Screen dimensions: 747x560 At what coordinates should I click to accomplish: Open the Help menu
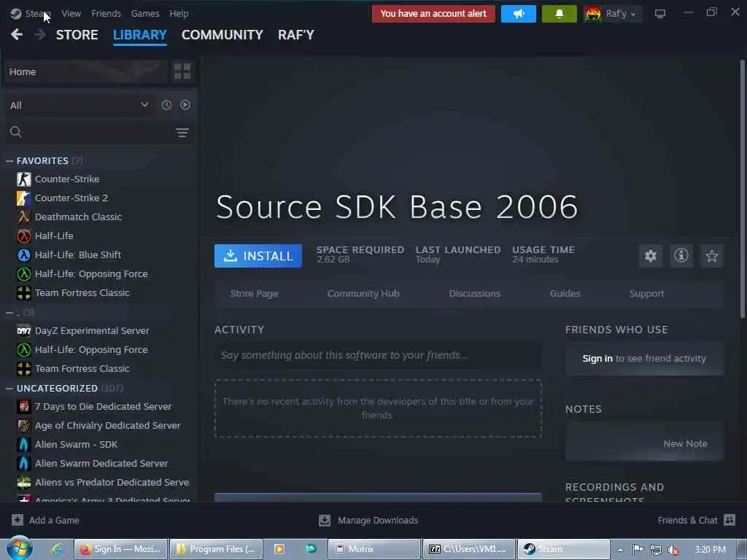coord(179,13)
